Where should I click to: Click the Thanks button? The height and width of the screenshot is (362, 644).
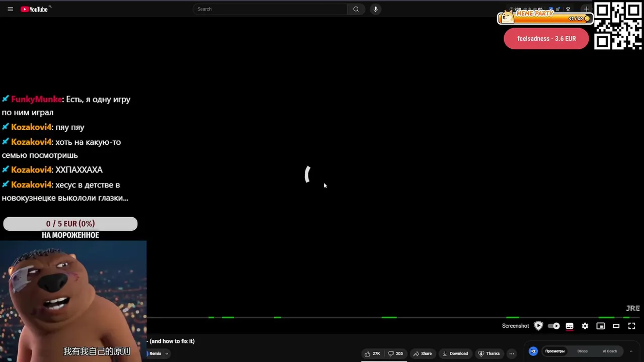[x=489, y=353]
